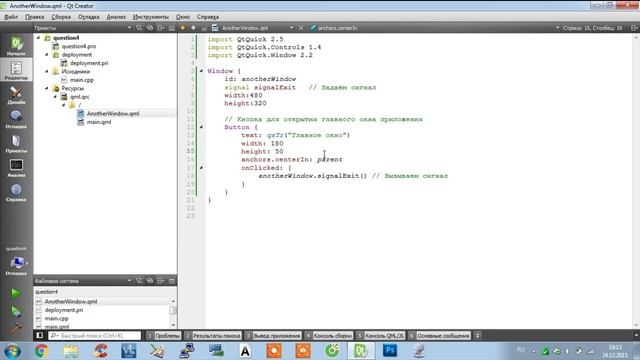Run the project with the green play button

(16, 293)
